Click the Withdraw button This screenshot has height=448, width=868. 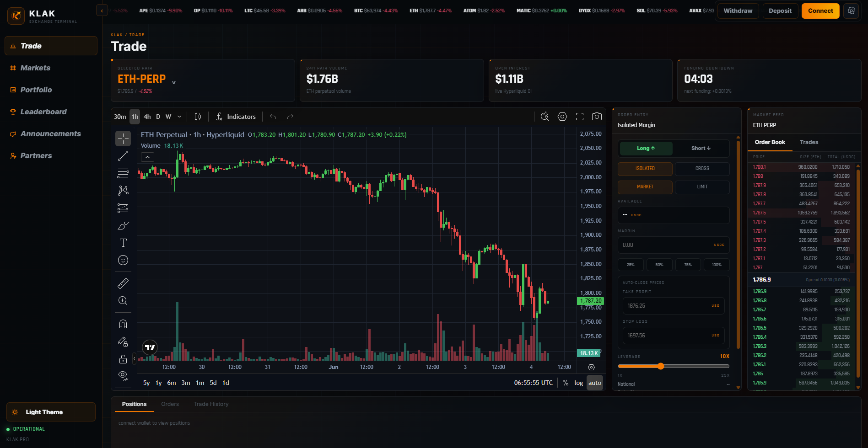click(x=738, y=11)
